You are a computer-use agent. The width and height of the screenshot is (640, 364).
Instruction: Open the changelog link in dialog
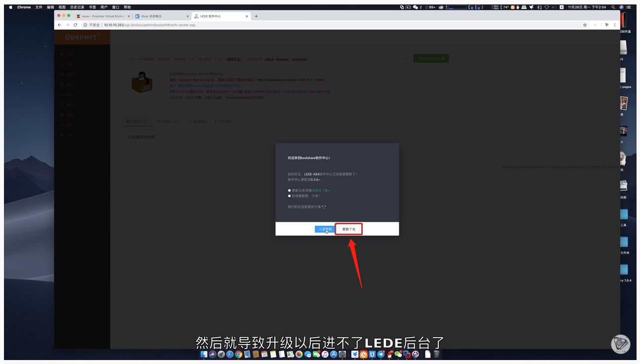pyautogui.click(x=321, y=190)
